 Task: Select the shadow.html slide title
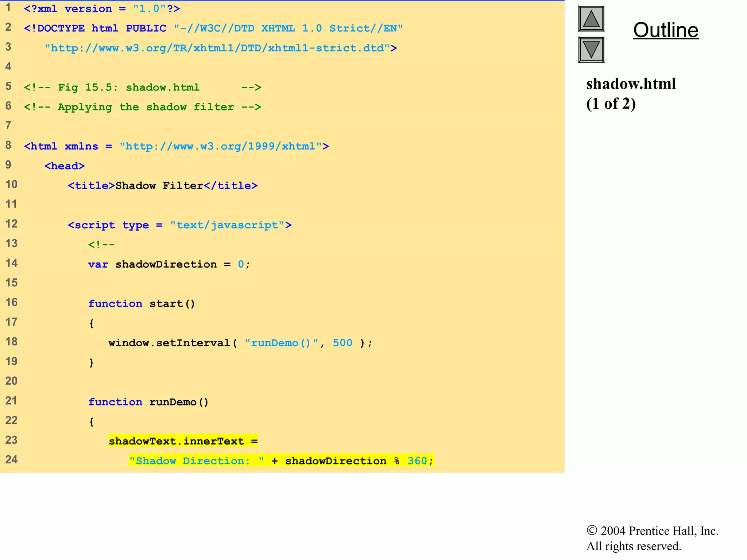(631, 84)
